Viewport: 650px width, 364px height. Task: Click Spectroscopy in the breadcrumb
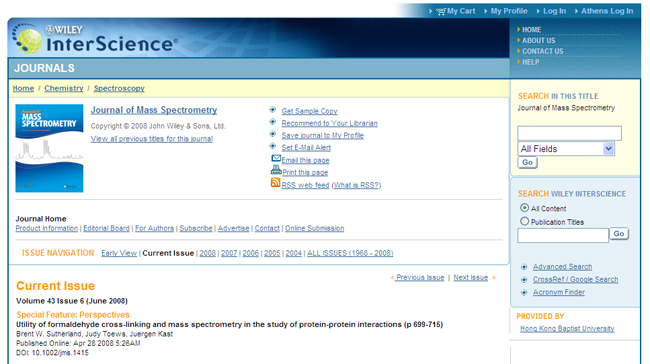click(x=119, y=88)
